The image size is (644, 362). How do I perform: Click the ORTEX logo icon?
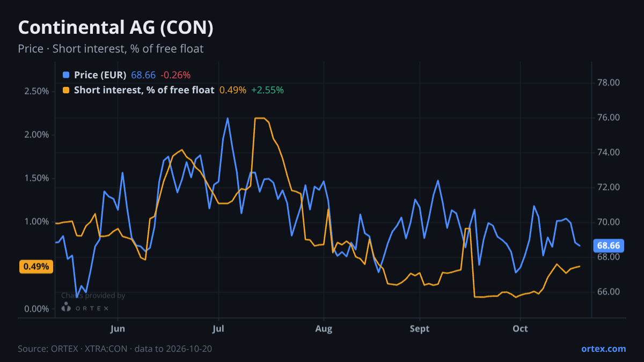click(x=65, y=307)
